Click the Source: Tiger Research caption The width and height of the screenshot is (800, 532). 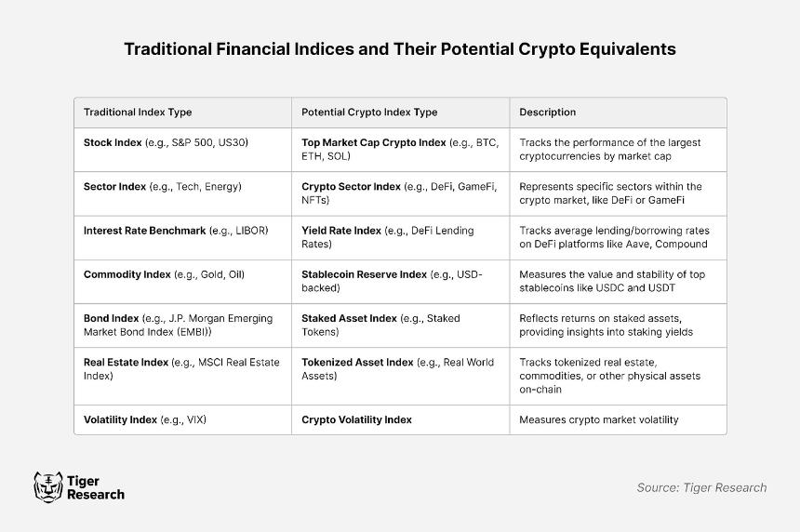tap(701, 487)
